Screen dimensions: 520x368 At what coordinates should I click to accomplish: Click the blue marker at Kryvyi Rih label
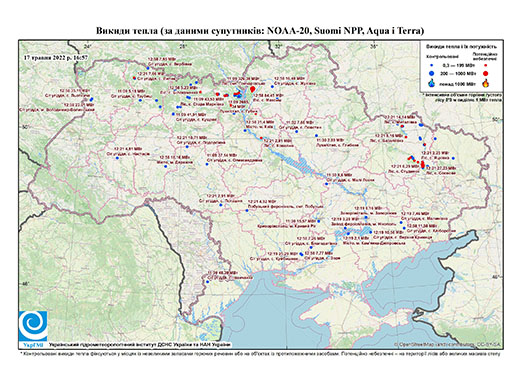pos(319,221)
